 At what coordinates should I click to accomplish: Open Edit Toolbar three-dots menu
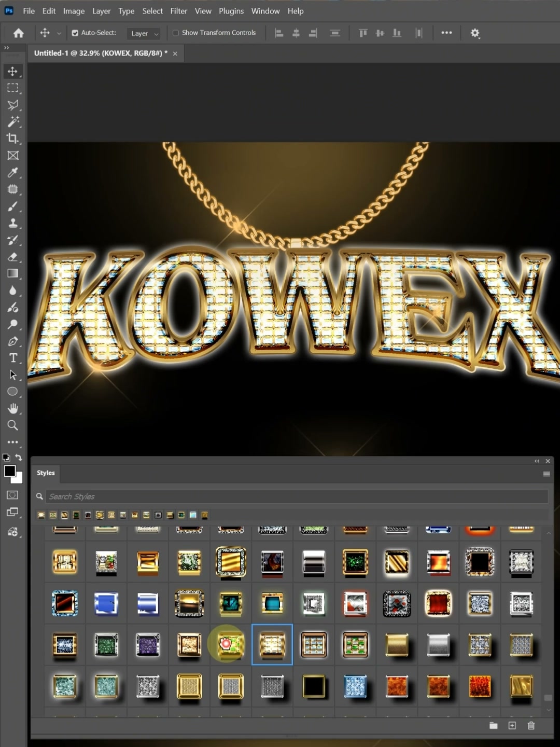(x=13, y=442)
